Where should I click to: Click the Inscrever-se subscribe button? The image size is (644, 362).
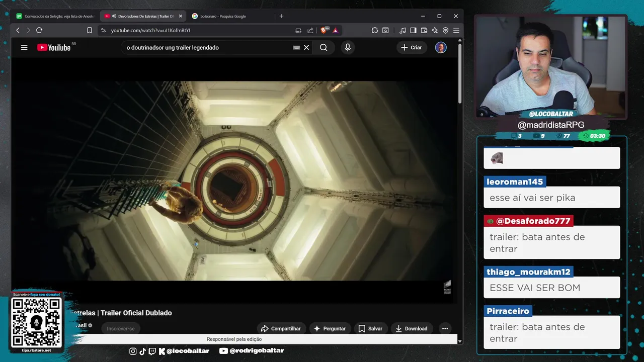(121, 328)
